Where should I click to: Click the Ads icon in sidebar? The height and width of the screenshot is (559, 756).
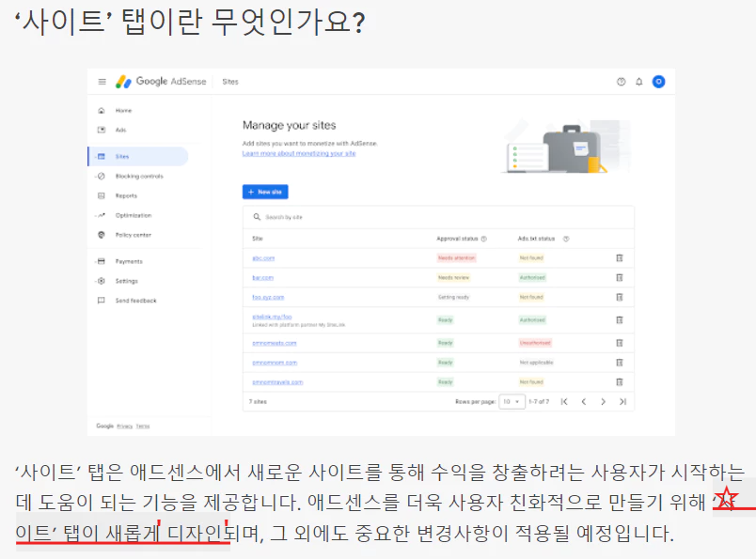[x=102, y=130]
